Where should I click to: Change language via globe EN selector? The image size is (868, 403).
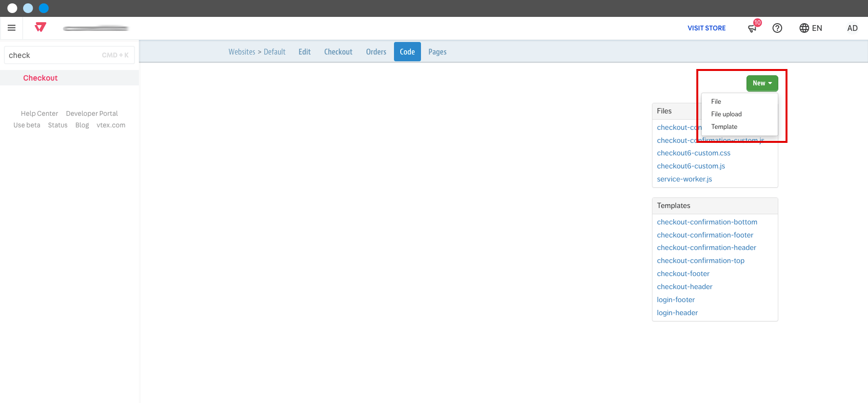[x=811, y=28]
